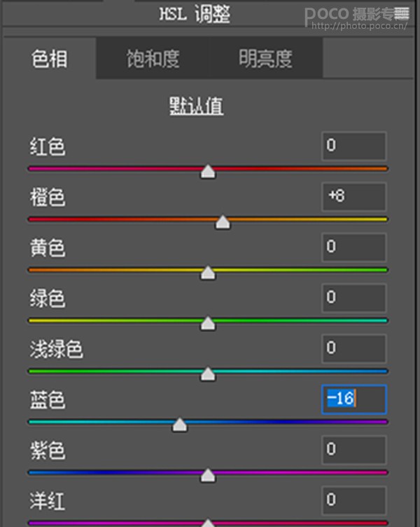This screenshot has height=527, width=420.
Task: Click the 橙色 (Orange) hue slider handle
Action: [223, 223]
